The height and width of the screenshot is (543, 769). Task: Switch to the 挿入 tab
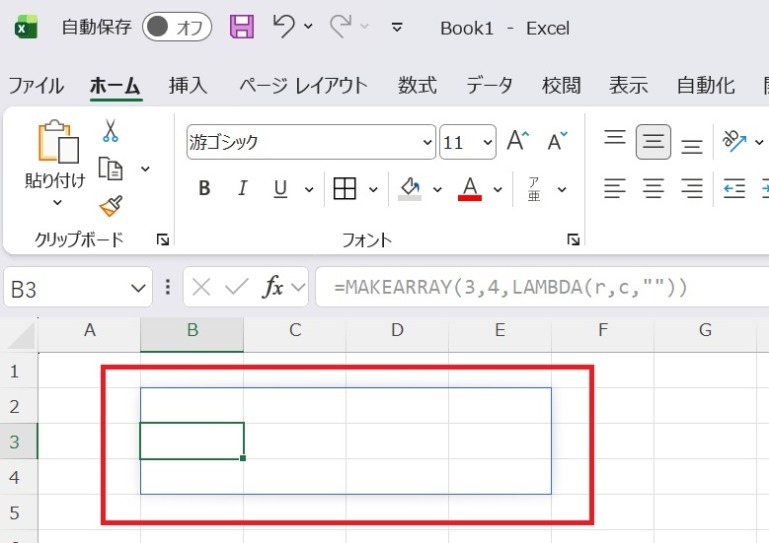click(188, 85)
